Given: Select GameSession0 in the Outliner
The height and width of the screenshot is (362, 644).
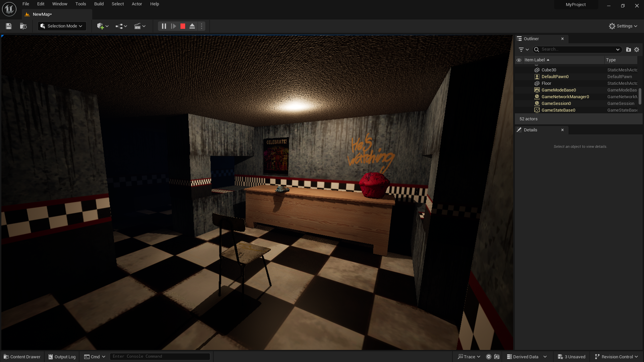Looking at the screenshot, I should (576, 104).
